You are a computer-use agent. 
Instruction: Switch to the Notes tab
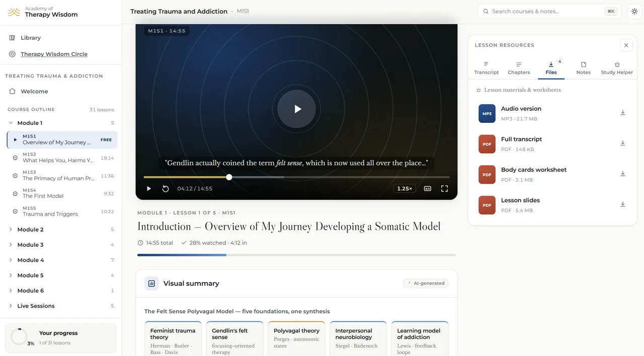(584, 68)
